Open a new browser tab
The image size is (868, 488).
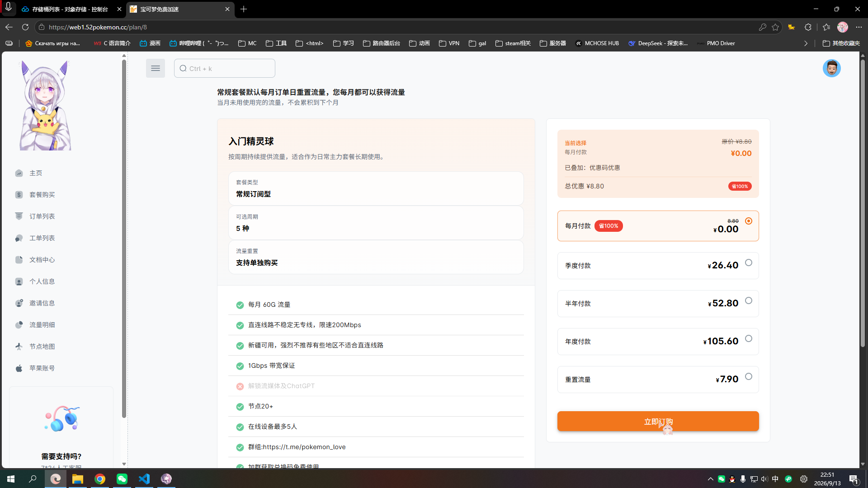click(244, 9)
